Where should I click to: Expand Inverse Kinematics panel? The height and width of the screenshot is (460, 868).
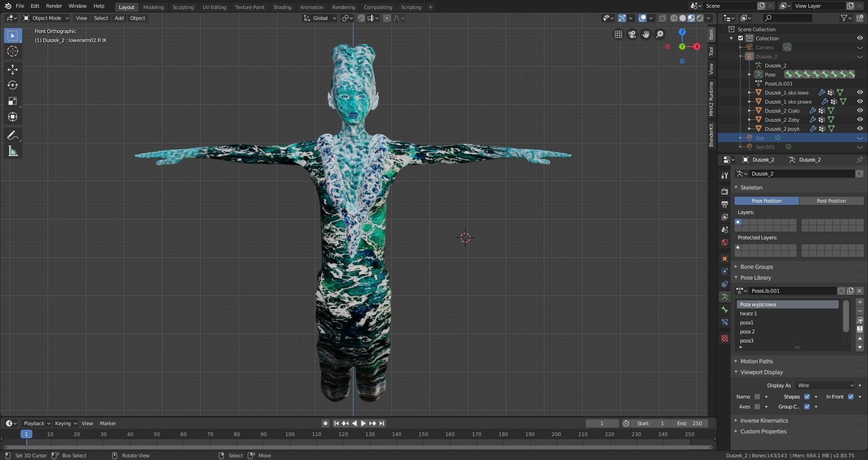pos(764,421)
